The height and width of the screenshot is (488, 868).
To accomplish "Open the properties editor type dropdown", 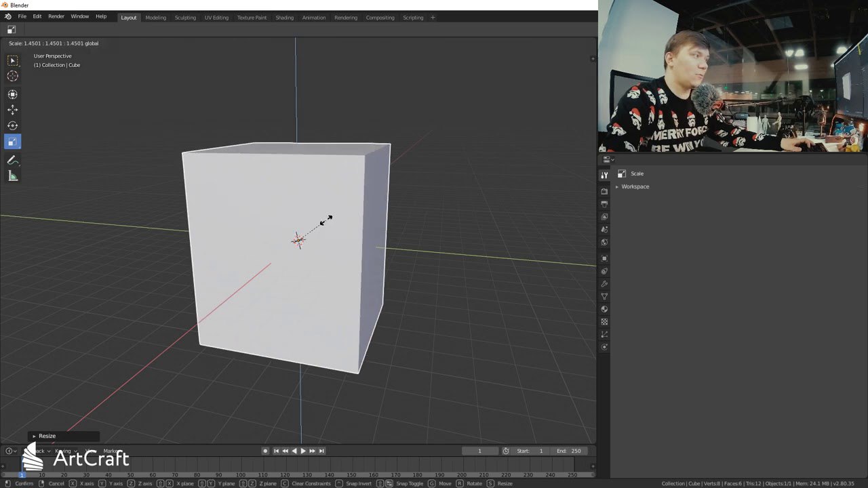I will click(608, 159).
